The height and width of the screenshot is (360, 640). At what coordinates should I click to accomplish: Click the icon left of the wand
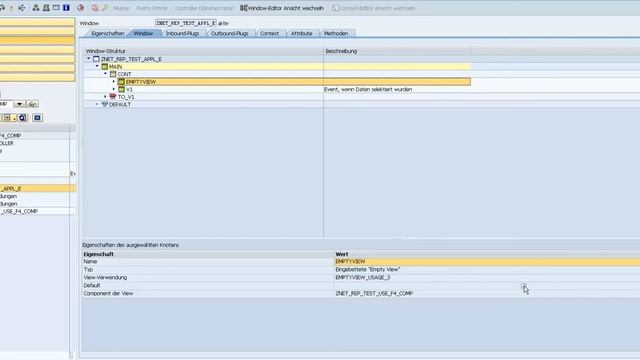coord(95,8)
